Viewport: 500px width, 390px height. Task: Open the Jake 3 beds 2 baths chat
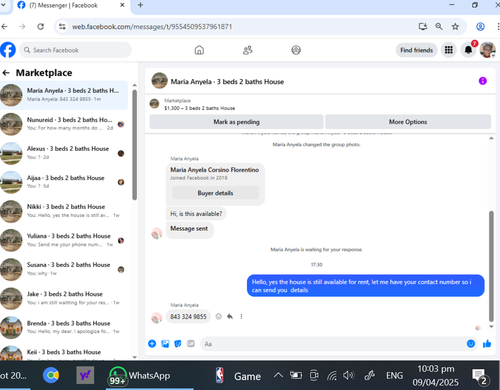pos(64,298)
